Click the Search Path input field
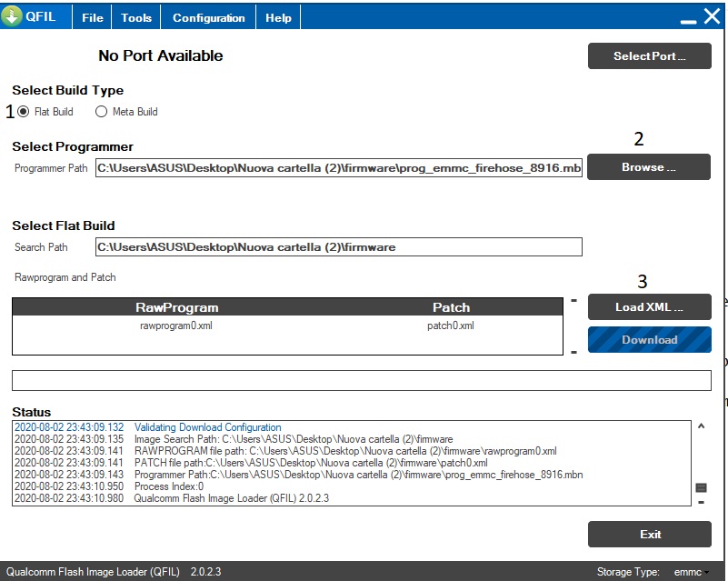 [x=339, y=247]
